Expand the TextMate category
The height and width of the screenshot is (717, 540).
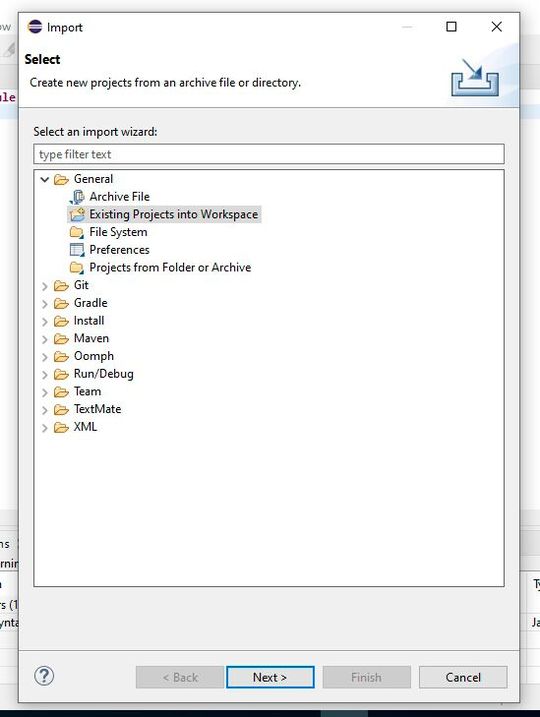[x=44, y=410]
